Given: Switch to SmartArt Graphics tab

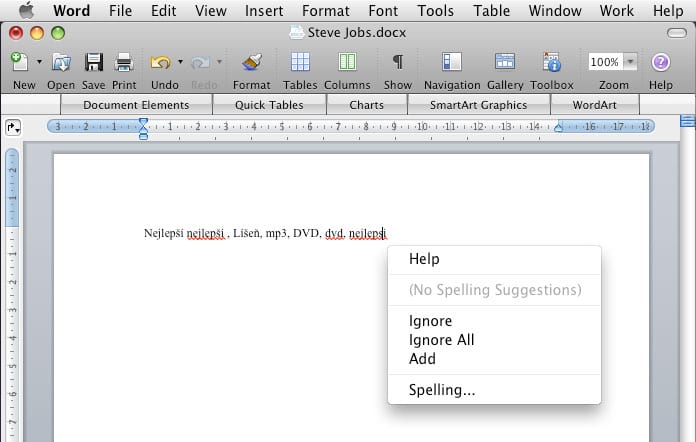Looking at the screenshot, I should point(478,105).
